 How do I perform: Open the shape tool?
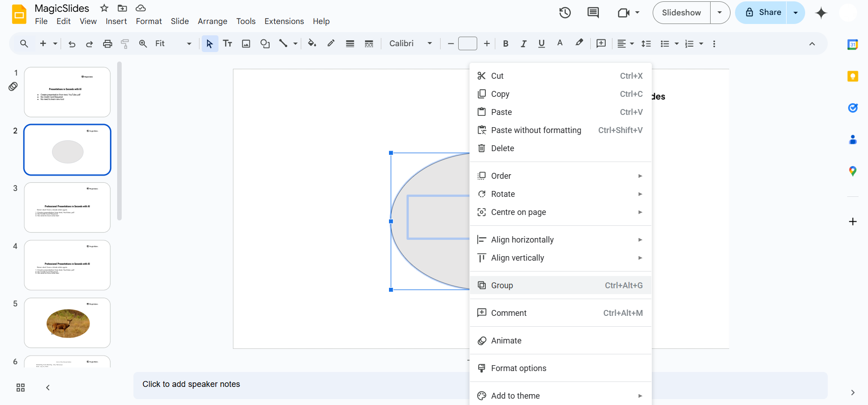pyautogui.click(x=265, y=43)
